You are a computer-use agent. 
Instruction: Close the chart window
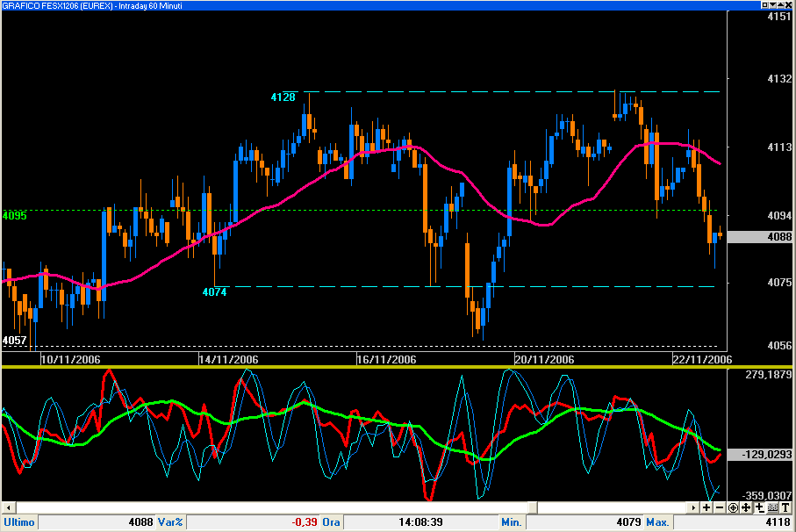pos(788,5)
